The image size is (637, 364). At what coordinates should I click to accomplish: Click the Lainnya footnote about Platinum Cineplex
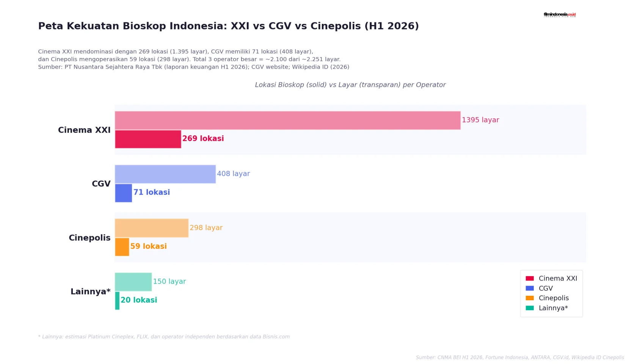[x=164, y=337]
